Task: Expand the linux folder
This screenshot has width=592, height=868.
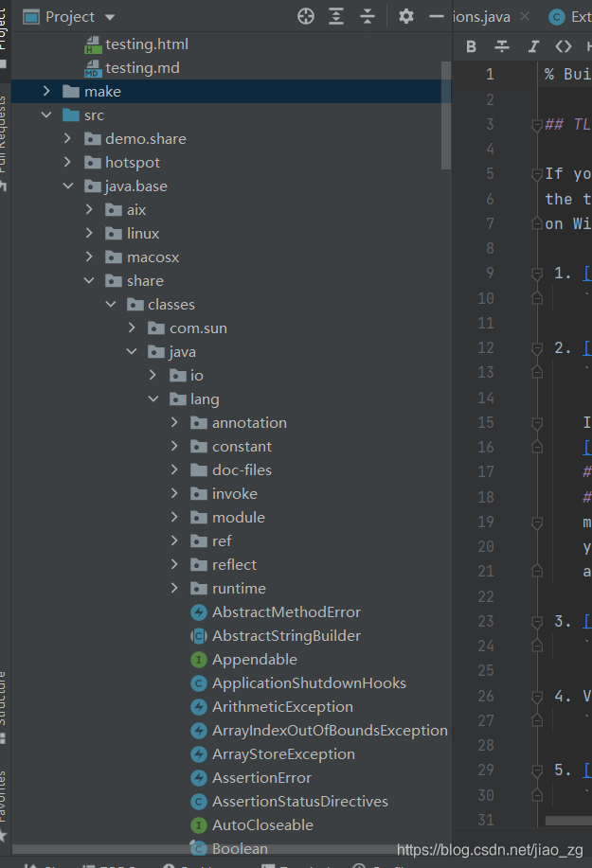Action: [89, 233]
